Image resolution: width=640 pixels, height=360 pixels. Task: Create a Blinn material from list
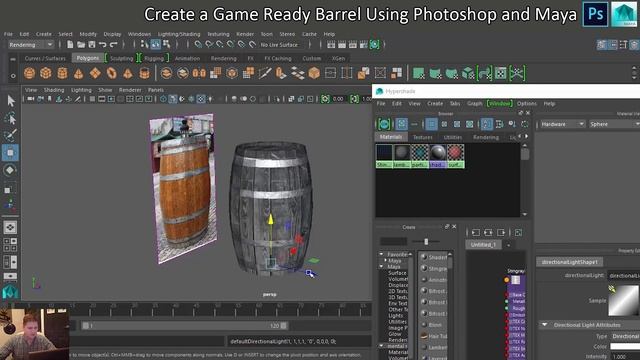tap(434, 324)
